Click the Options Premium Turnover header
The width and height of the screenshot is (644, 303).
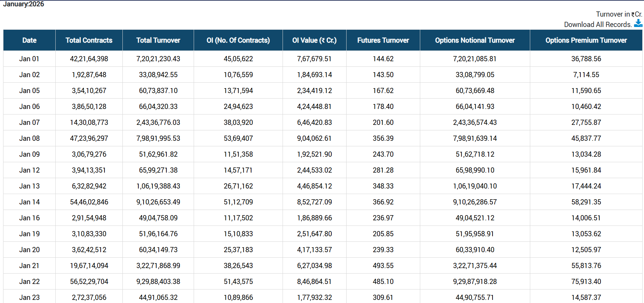click(586, 40)
